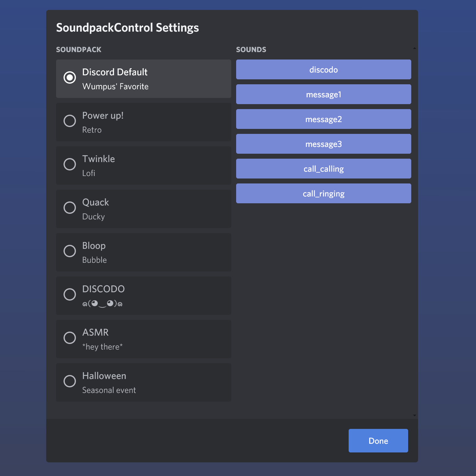The width and height of the screenshot is (476, 476).
Task: Play the discodo sound
Action: pos(324,69)
